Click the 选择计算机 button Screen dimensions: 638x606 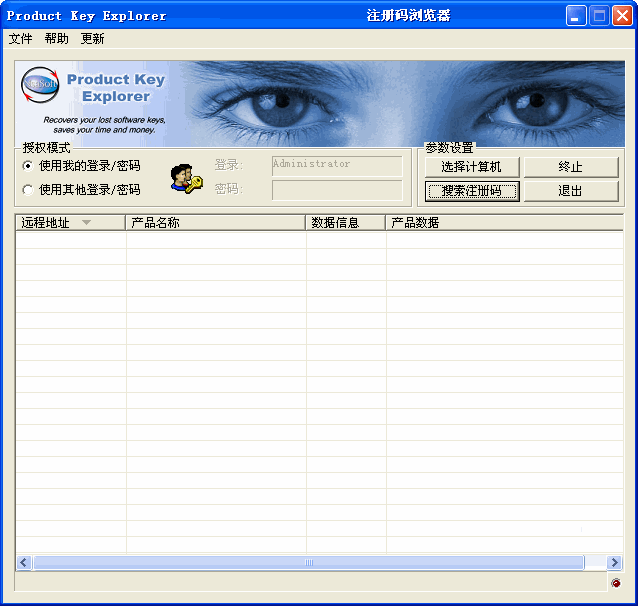(x=472, y=167)
